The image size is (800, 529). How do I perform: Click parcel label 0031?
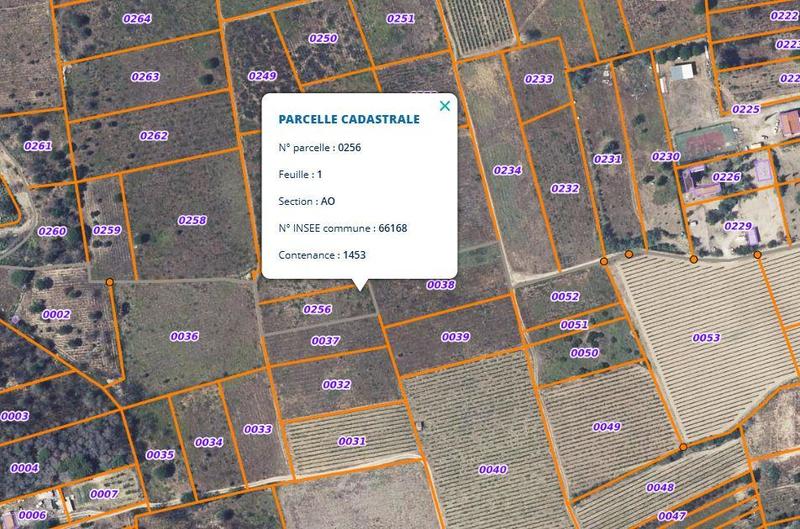click(352, 441)
